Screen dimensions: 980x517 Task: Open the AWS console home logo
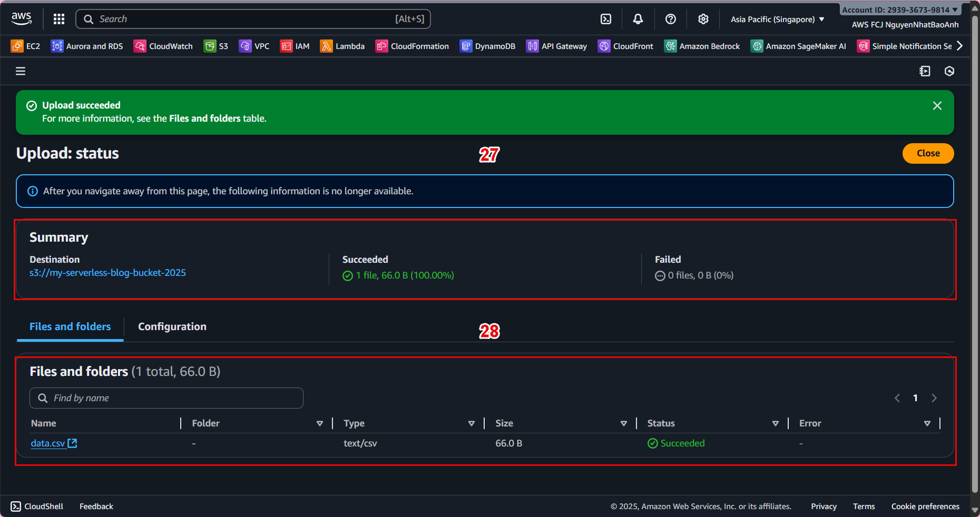[22, 19]
